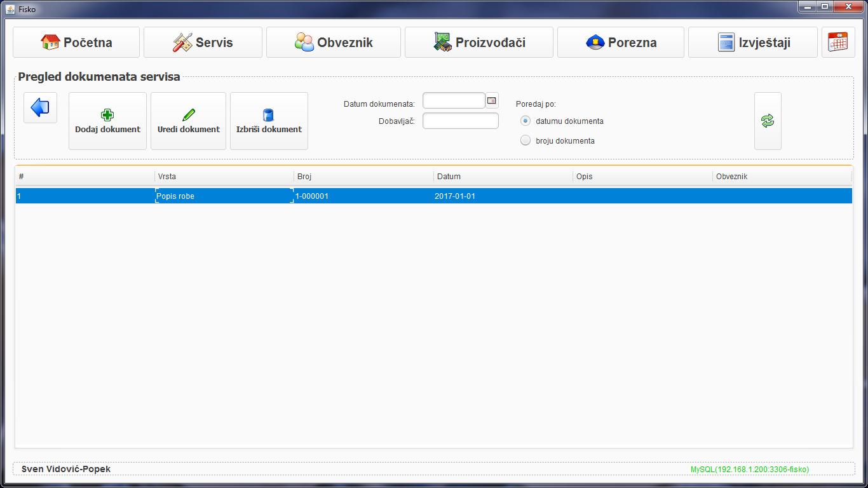Open the date picker icon
Viewport: 868px width, 488px height.
492,100
